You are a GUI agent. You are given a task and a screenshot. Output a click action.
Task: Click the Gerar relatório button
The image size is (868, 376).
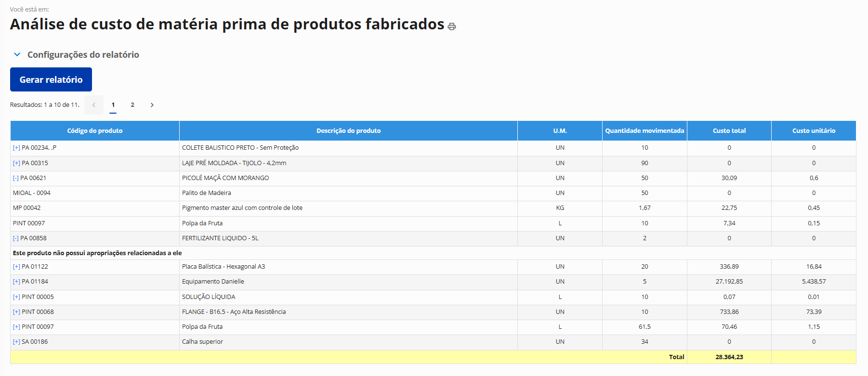[51, 79]
